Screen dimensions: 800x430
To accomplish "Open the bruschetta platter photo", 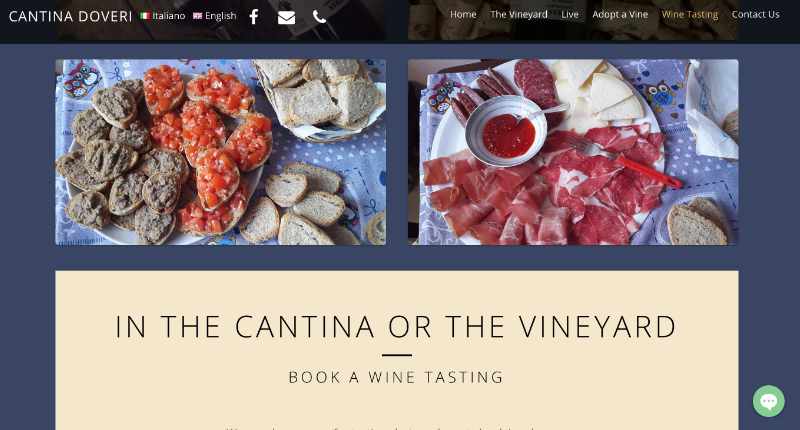I will (220, 152).
